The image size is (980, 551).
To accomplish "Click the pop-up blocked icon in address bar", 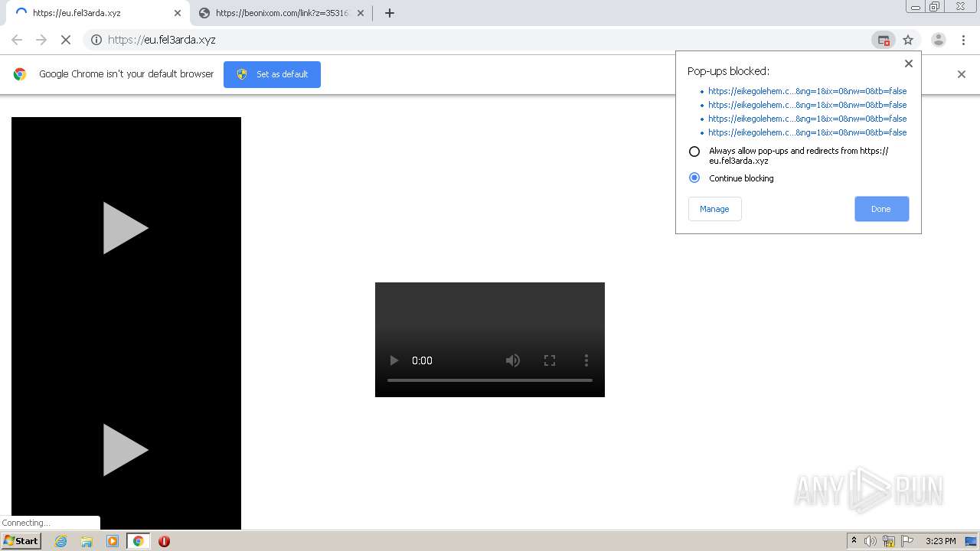I will tap(884, 40).
